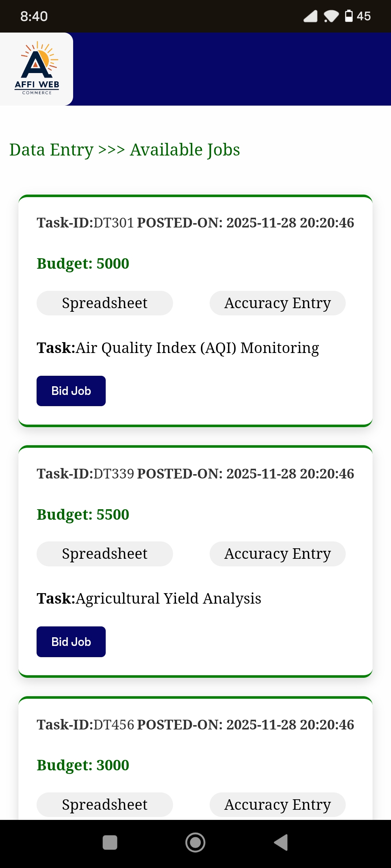Open recent apps with square button

[110, 842]
